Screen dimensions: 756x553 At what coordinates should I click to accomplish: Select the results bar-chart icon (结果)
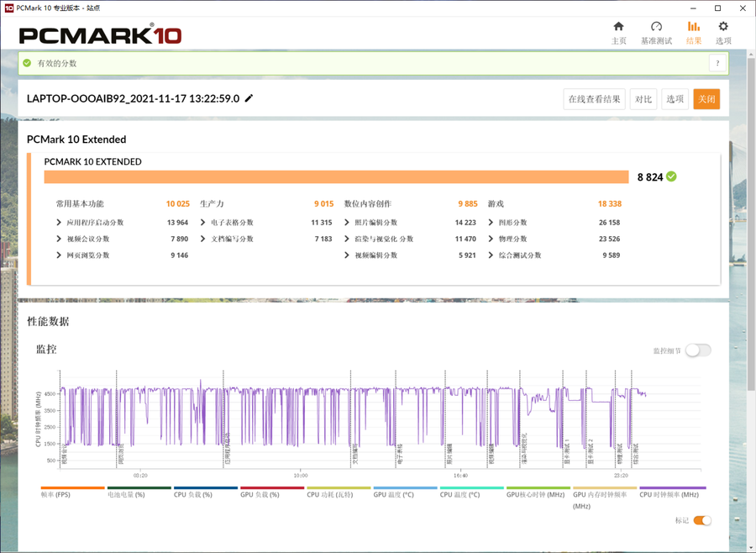694,27
